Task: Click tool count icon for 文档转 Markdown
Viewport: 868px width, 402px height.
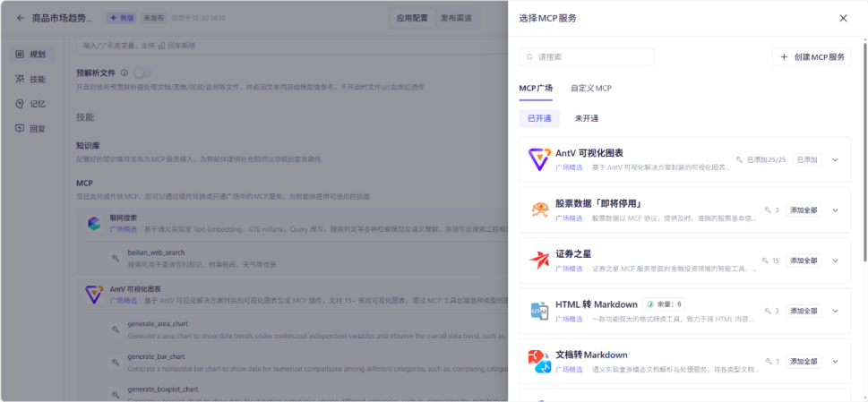Action: (768, 362)
